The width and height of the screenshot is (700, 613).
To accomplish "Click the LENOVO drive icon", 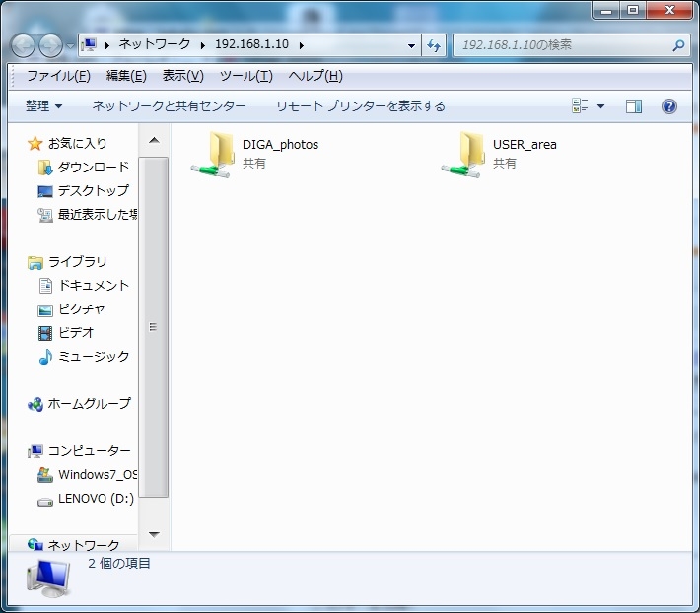I will pyautogui.click(x=45, y=502).
